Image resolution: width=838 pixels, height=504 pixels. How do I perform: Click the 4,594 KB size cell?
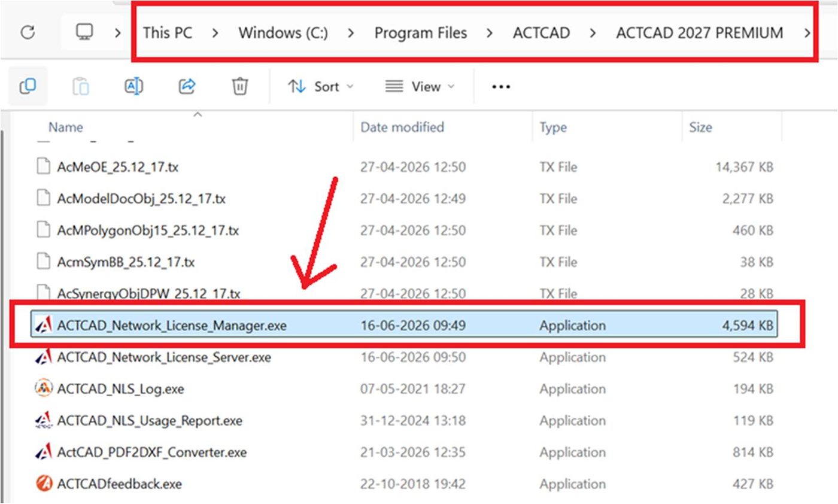[748, 326]
